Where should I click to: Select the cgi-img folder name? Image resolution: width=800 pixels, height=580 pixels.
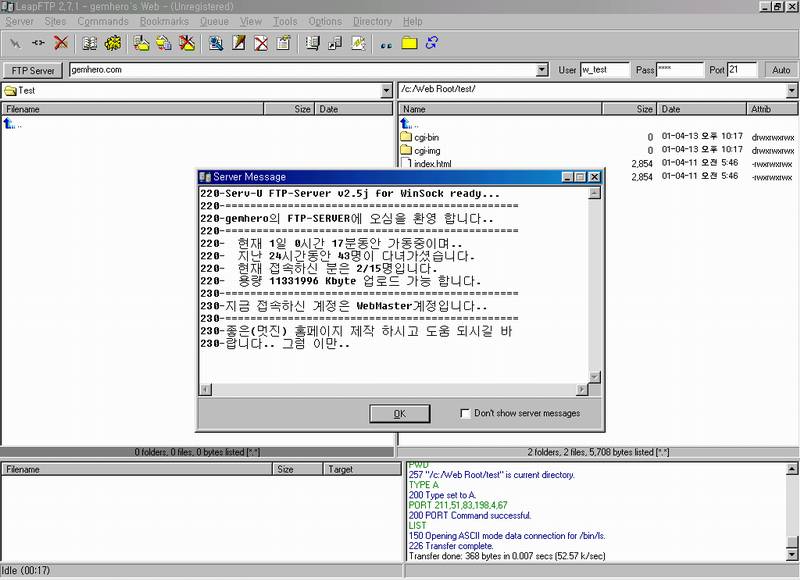[x=427, y=150]
